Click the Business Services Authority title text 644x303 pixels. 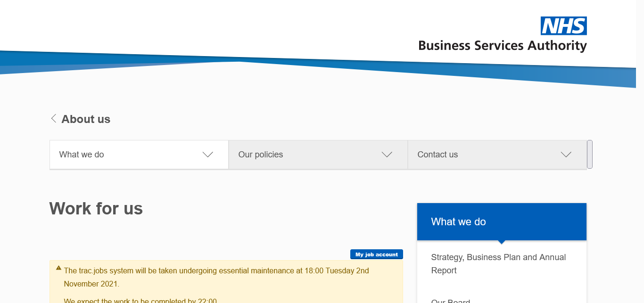pyautogui.click(x=502, y=46)
